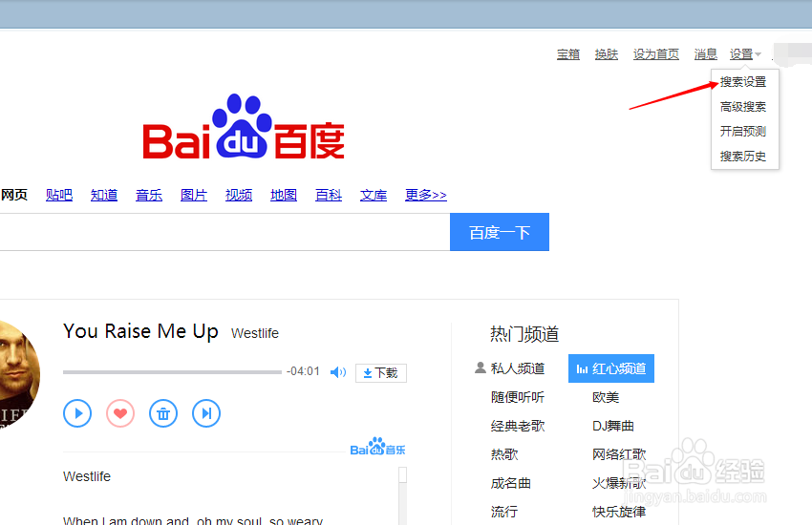Screen dimensions: 812x525
Task: Like the song with the red heart icon
Action: (120, 413)
